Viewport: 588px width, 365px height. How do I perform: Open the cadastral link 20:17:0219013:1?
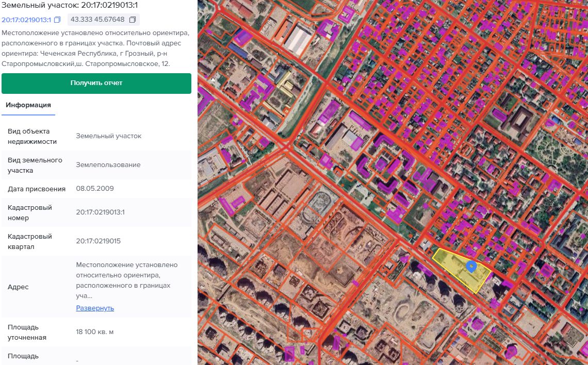pyautogui.click(x=26, y=20)
